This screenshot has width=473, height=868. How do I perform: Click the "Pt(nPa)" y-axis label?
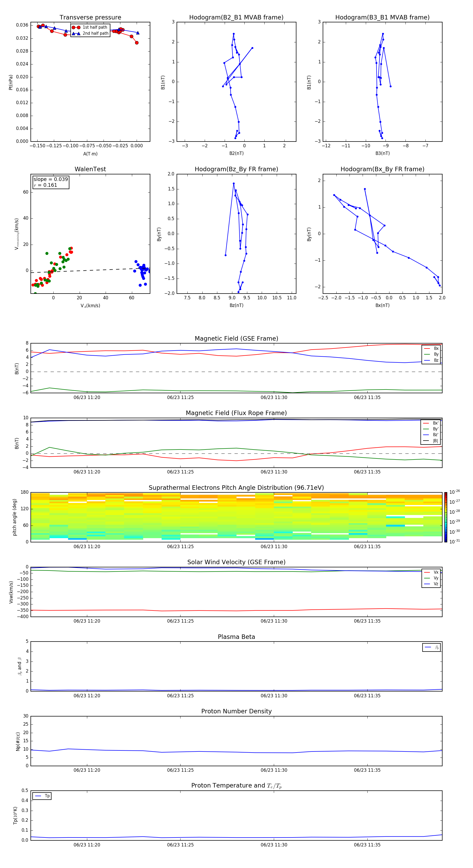pos(11,82)
